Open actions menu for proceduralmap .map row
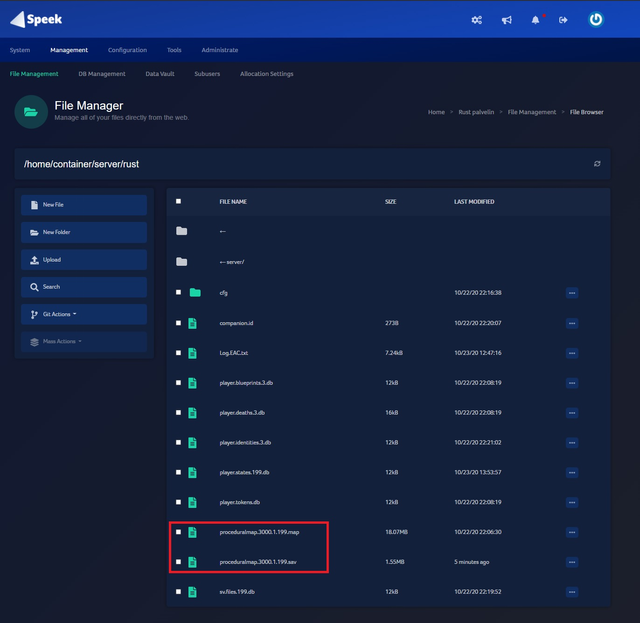This screenshot has height=623, width=640. pyautogui.click(x=572, y=532)
